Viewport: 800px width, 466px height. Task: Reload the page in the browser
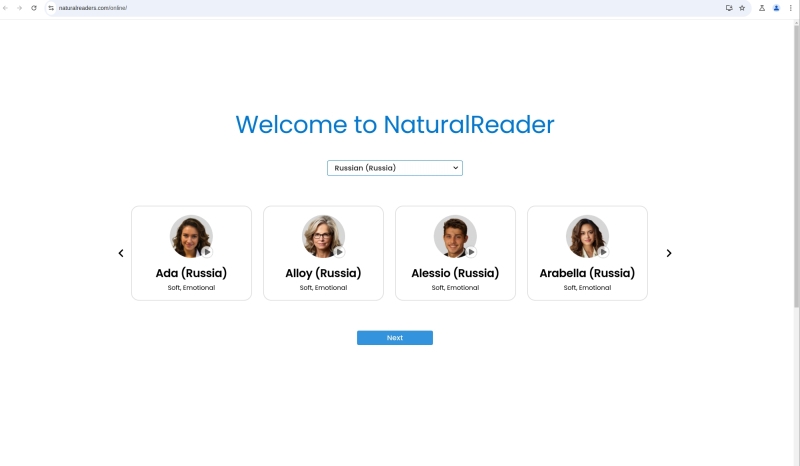[x=34, y=7]
